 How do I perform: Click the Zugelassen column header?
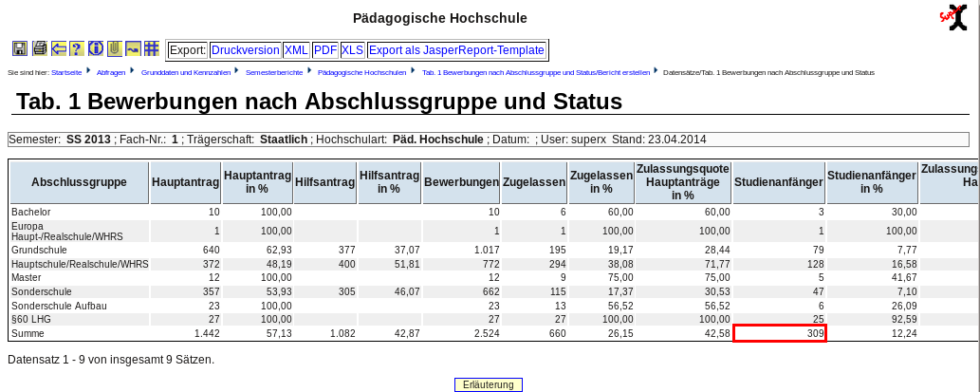pos(534,182)
